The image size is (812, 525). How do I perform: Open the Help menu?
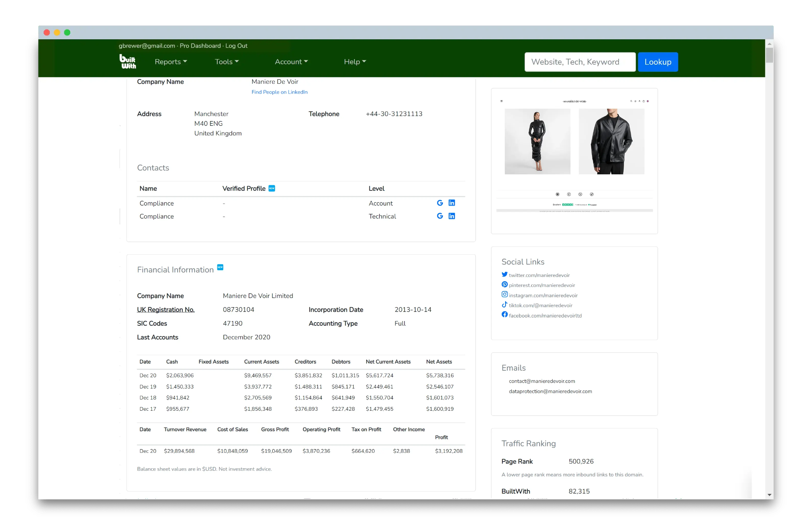click(355, 62)
